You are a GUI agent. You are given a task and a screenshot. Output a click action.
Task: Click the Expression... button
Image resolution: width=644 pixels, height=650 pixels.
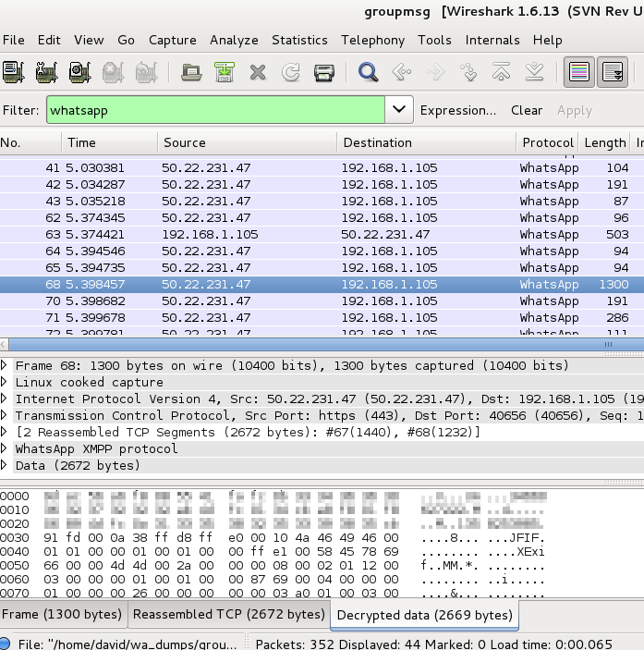458,110
